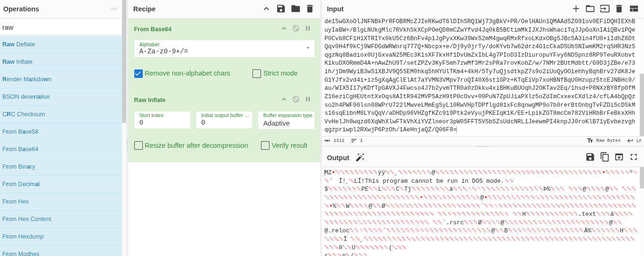
Task: Select the CRC Checksum operation
Action: [61, 114]
